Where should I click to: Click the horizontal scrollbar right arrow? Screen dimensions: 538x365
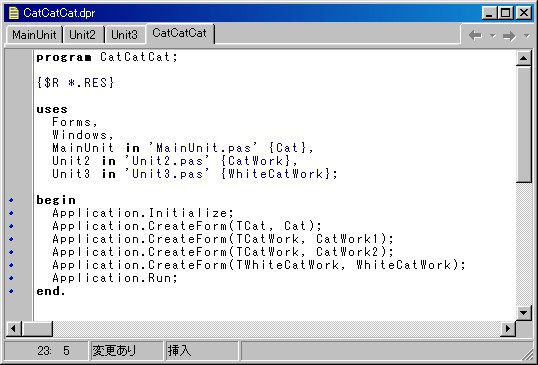coord(507,329)
